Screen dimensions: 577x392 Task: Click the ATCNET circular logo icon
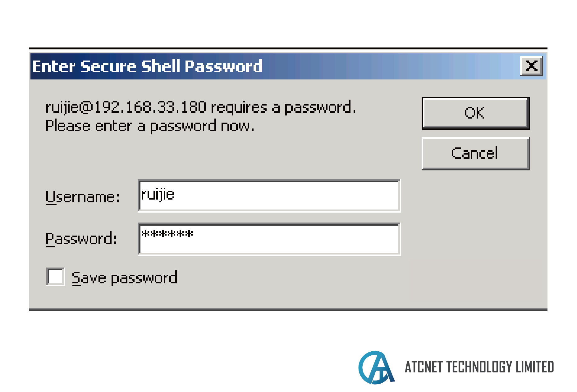376,367
